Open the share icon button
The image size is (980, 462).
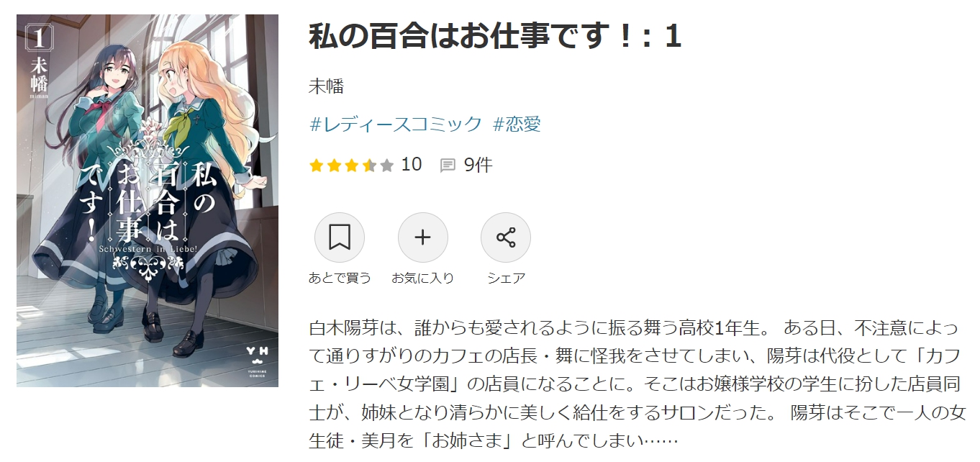click(506, 237)
